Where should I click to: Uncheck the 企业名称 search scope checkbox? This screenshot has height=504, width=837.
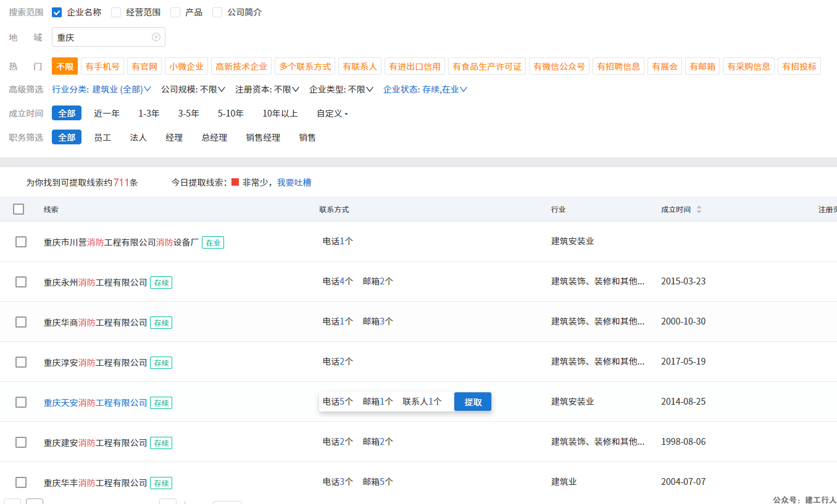57,12
